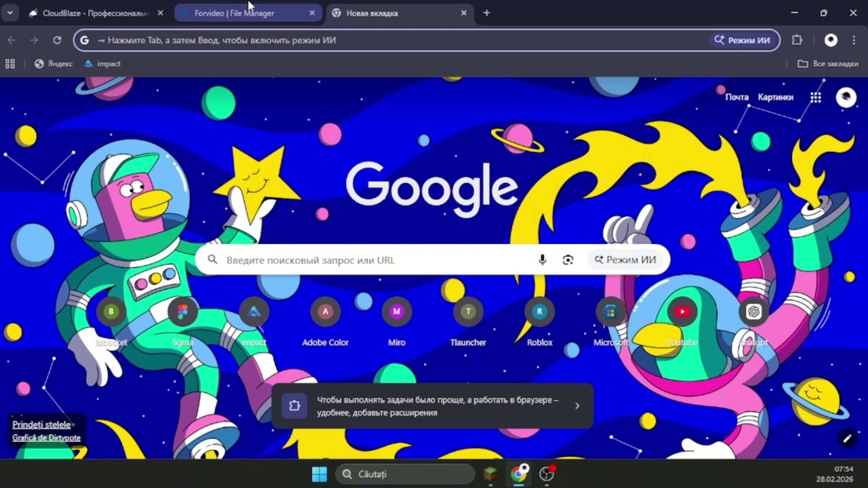The width and height of the screenshot is (868, 488).
Task: Open the Roblox shortcut
Action: pyautogui.click(x=540, y=322)
